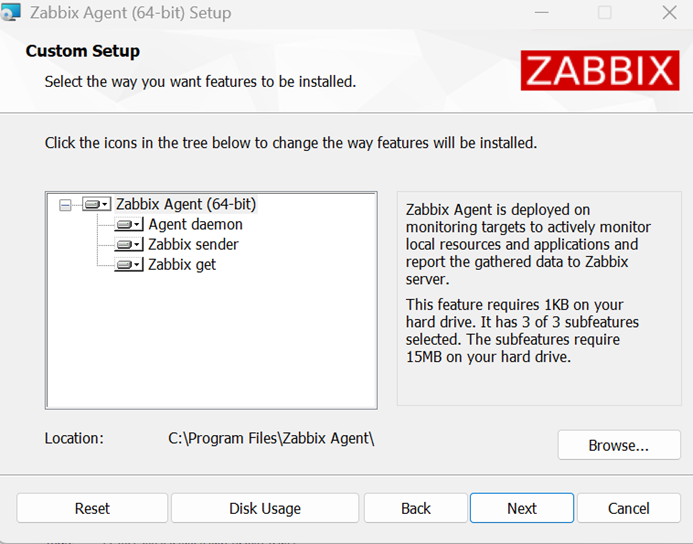Close the setup window

point(669,14)
